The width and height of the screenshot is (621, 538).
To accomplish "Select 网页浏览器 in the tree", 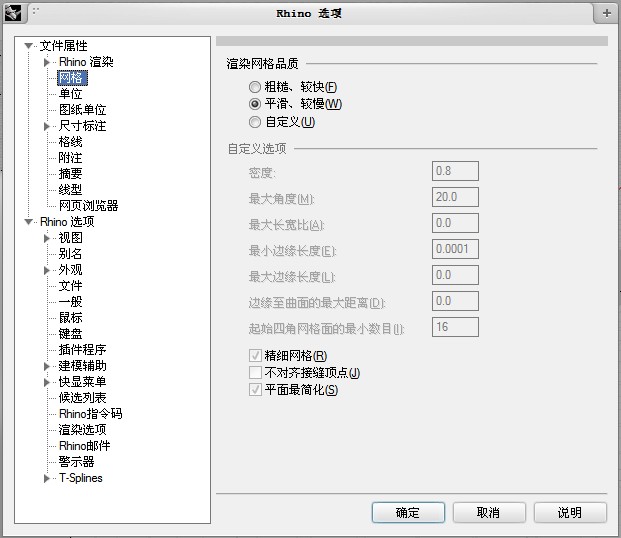I will click(x=88, y=206).
